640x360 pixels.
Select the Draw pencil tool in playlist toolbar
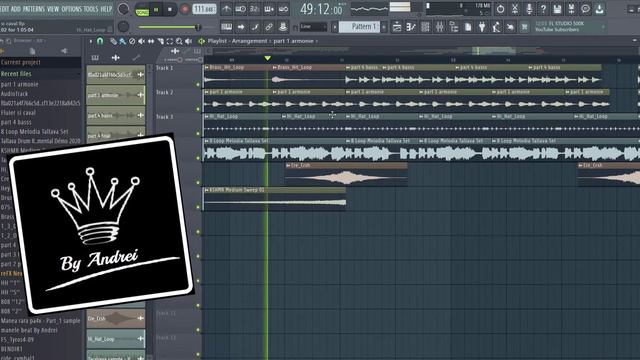(113, 41)
